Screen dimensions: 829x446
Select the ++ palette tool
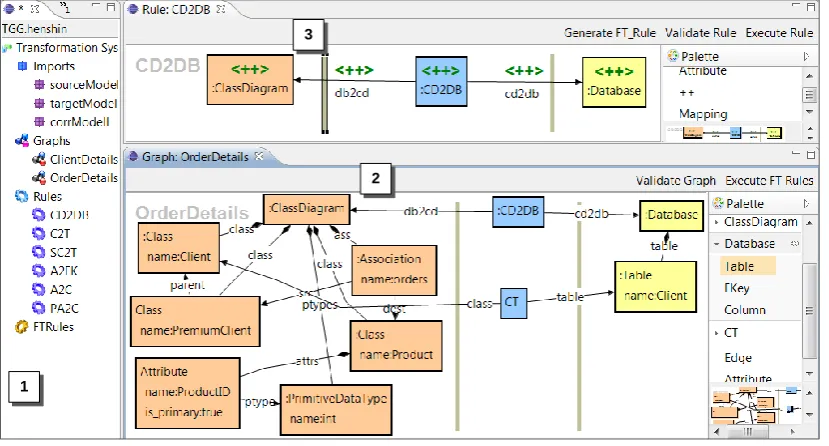coord(687,93)
